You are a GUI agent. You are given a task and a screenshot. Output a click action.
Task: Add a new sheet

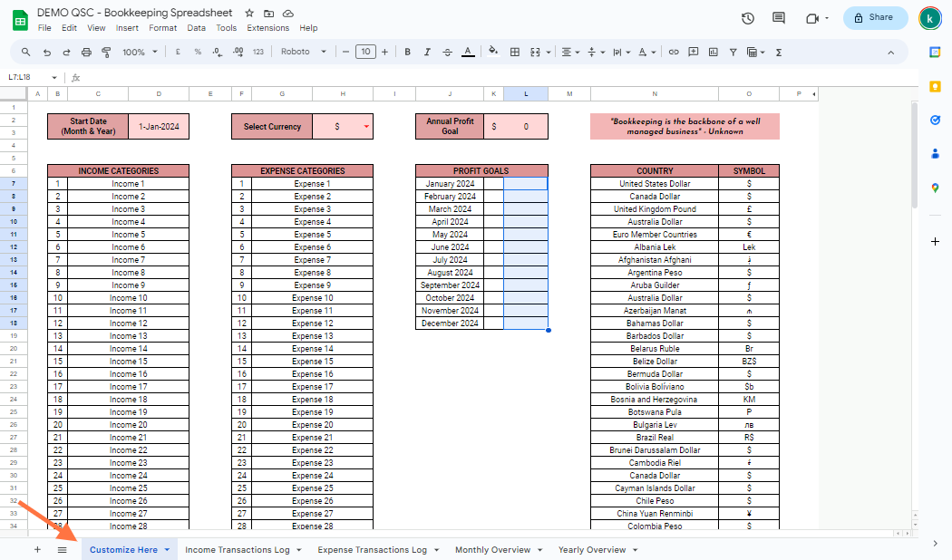click(37, 550)
